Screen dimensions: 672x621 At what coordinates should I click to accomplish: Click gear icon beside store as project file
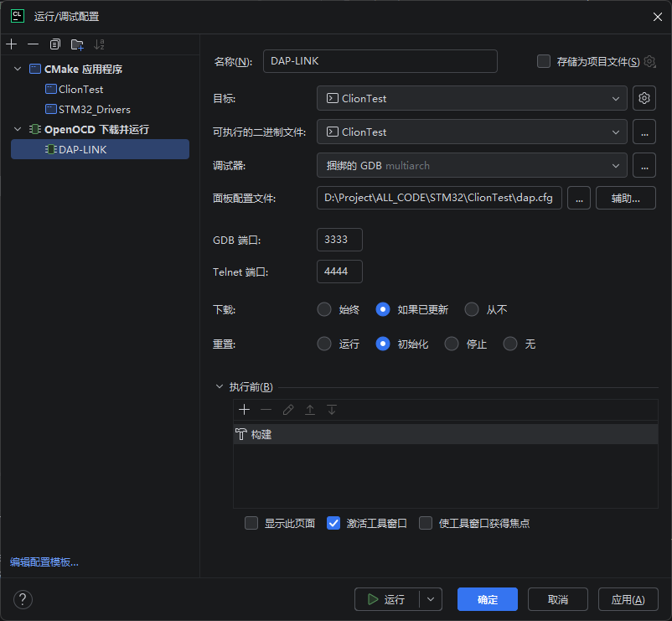(649, 61)
